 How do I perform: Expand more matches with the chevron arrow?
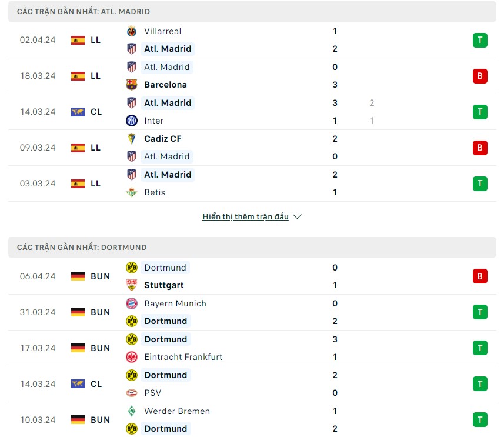coord(297,216)
